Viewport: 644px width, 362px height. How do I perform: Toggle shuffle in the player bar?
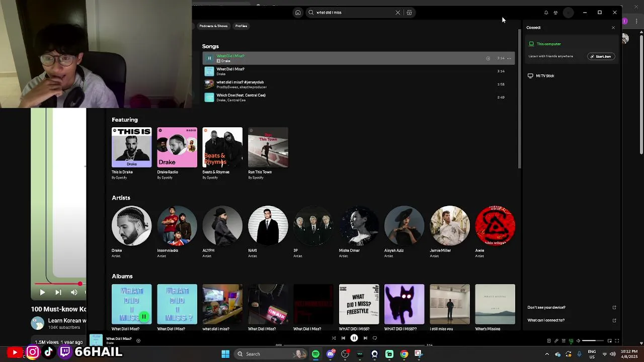tap(334, 338)
